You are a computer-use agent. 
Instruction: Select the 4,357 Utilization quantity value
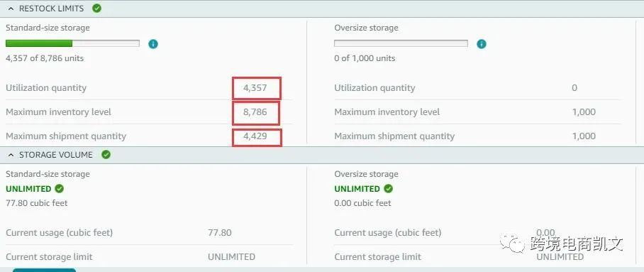pyautogui.click(x=255, y=87)
